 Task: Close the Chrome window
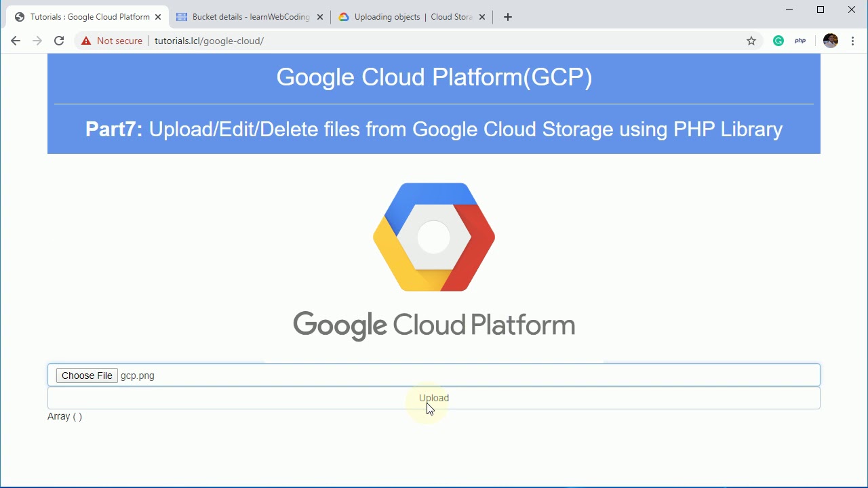coord(852,9)
